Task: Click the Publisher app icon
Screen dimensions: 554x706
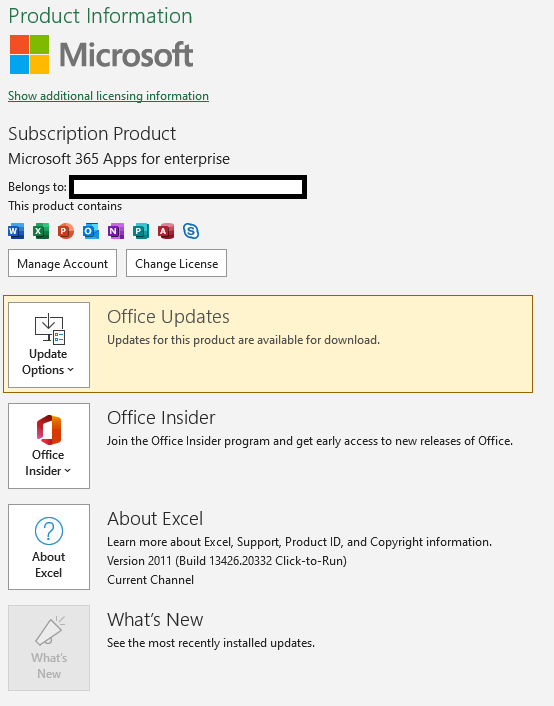Action: (x=141, y=231)
